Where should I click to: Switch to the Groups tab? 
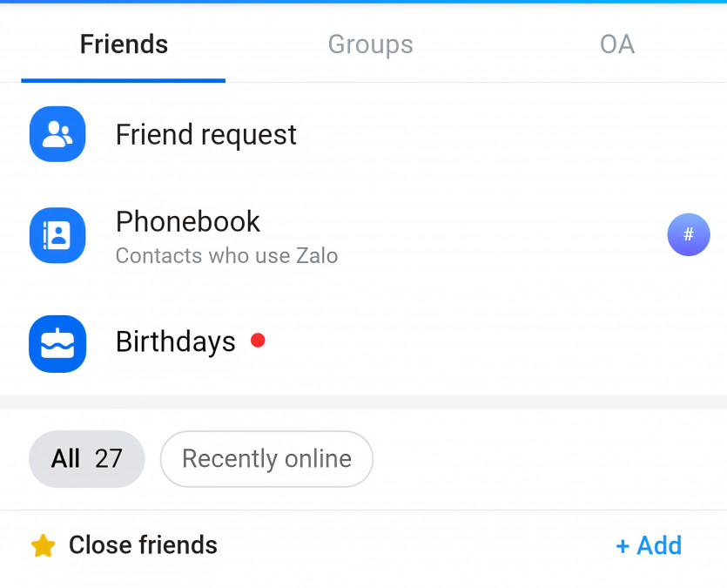(x=370, y=44)
